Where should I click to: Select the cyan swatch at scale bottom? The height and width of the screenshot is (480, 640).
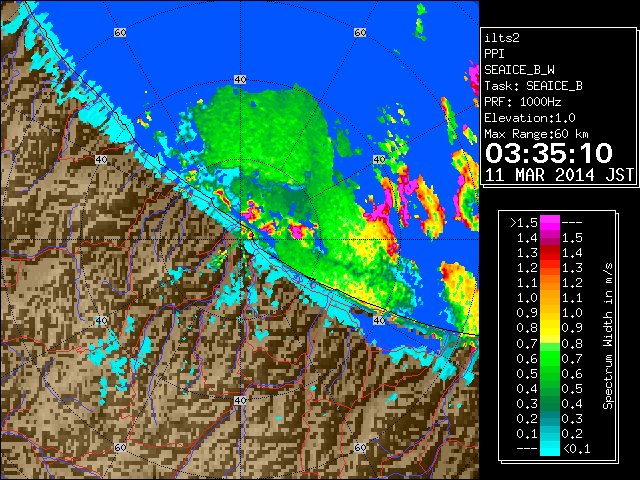[550, 448]
